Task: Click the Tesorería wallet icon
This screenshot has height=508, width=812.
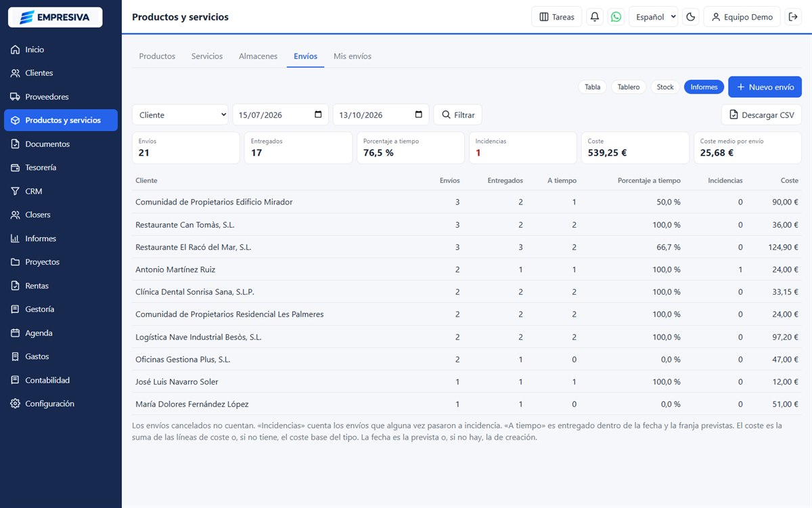Action: [16, 167]
